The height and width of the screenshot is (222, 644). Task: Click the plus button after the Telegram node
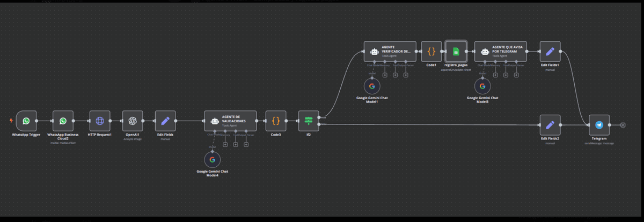click(x=623, y=125)
